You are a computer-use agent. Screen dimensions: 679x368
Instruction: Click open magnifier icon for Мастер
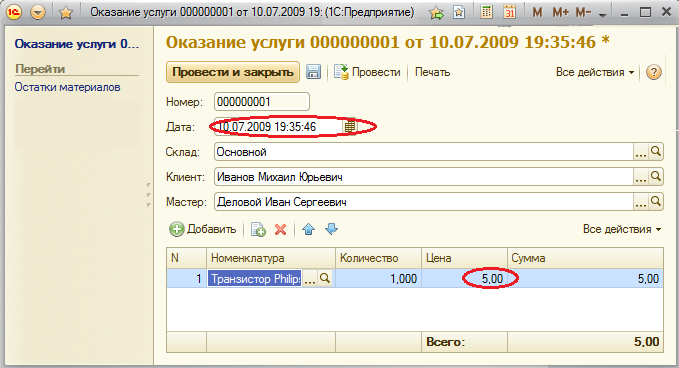point(656,202)
